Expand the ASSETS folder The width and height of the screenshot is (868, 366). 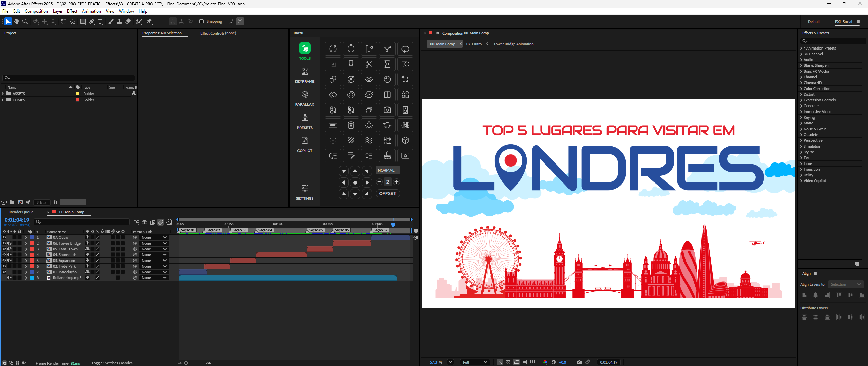click(x=3, y=93)
